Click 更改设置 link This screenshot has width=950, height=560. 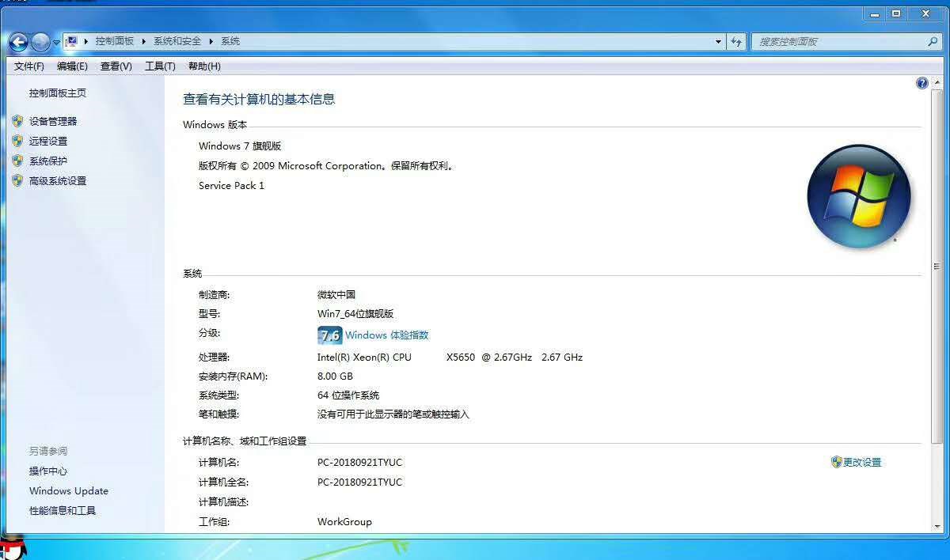862,463
